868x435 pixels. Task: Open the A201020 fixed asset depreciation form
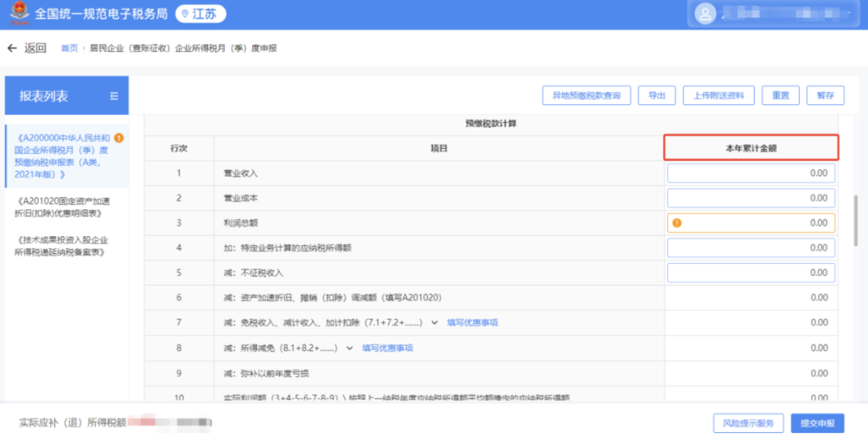[x=61, y=207]
